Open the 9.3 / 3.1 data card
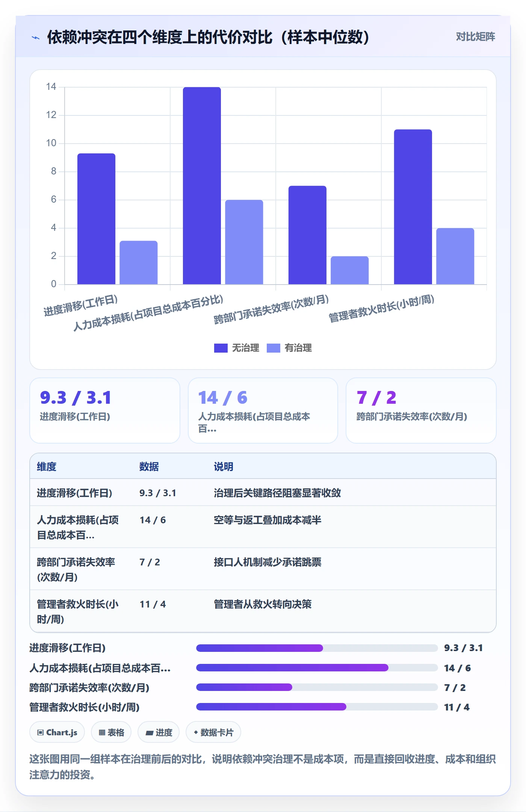This screenshot has height=812, width=526. pos(105,411)
